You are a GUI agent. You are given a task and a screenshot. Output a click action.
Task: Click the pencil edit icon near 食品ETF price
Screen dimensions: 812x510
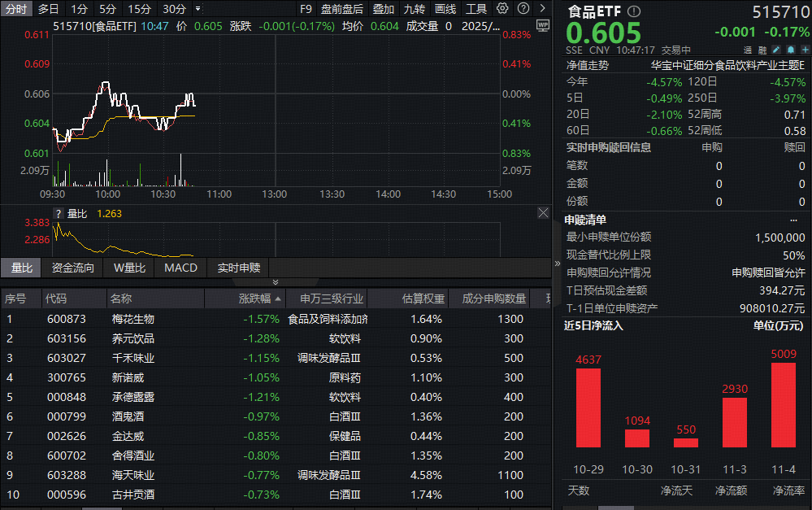coord(775,50)
